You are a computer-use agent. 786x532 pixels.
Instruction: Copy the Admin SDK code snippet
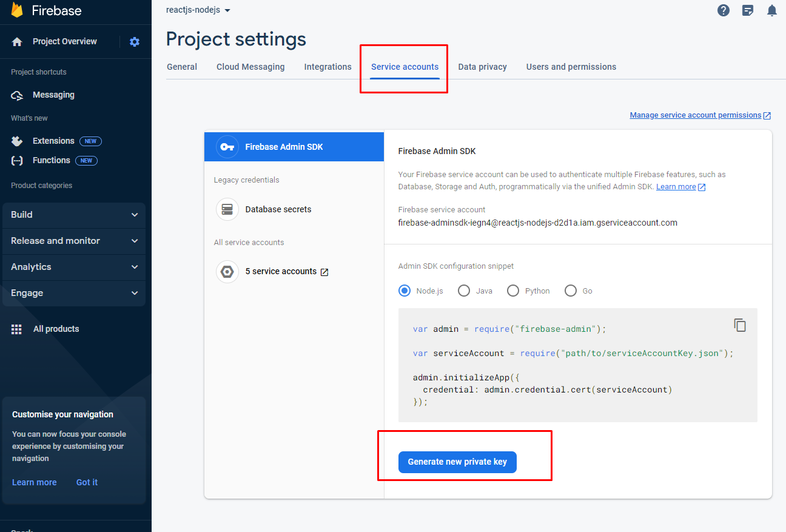tap(740, 325)
